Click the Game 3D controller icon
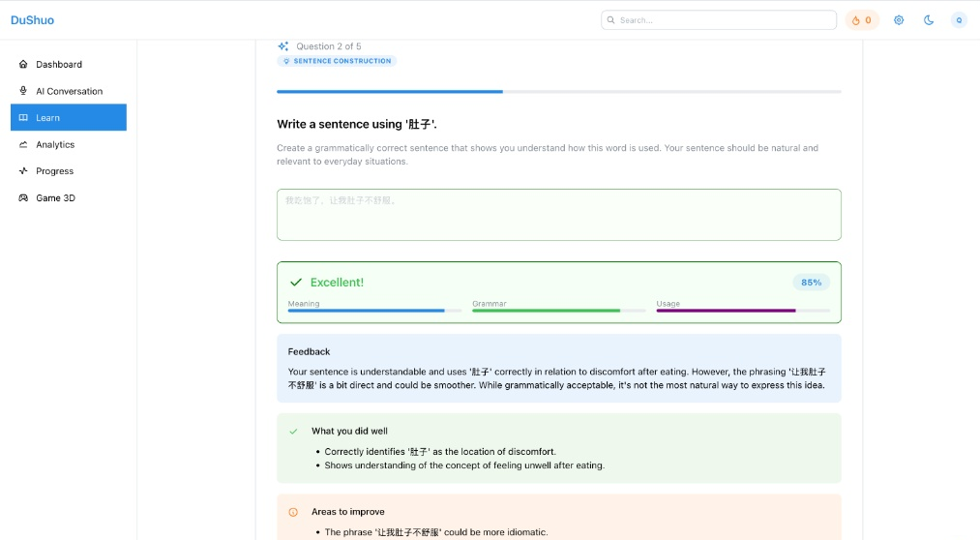The image size is (980, 540). click(x=23, y=198)
